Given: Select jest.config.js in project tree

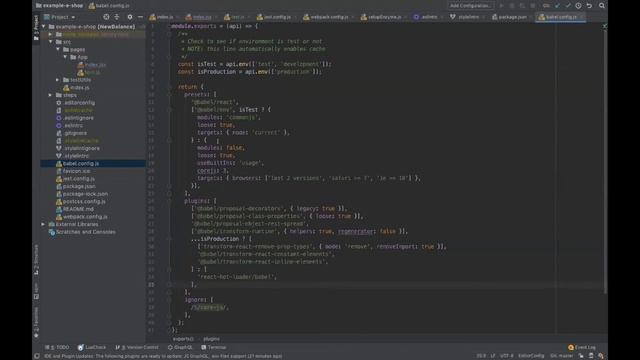Looking at the screenshot, I should (x=79, y=179).
